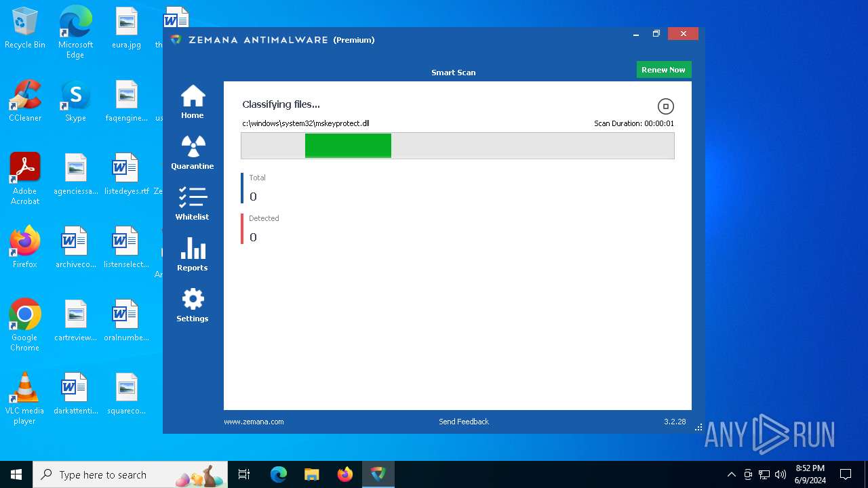
Task: Select the darkattenti Word document on desktop
Action: click(x=75, y=394)
